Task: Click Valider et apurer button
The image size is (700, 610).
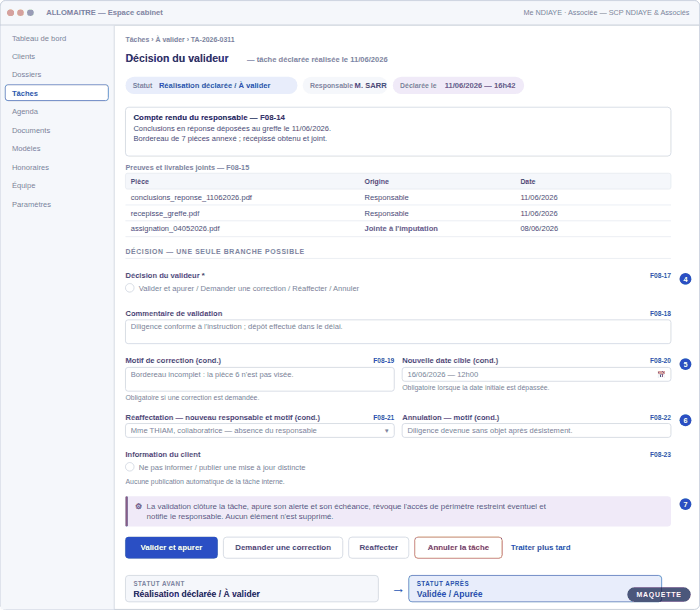Action: [171, 547]
